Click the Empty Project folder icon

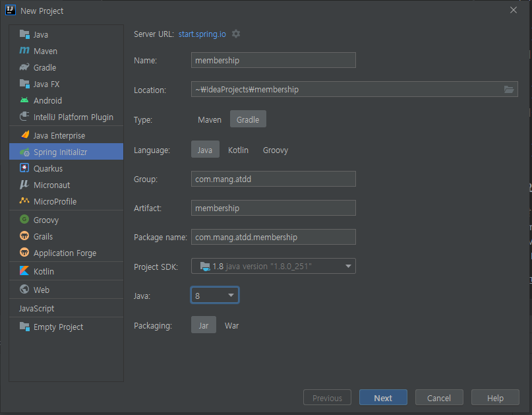pos(24,327)
